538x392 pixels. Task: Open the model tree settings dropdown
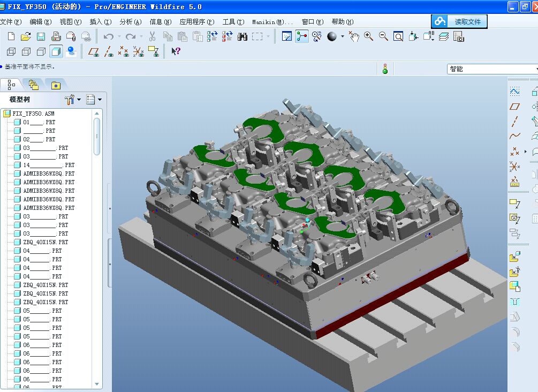[72, 100]
